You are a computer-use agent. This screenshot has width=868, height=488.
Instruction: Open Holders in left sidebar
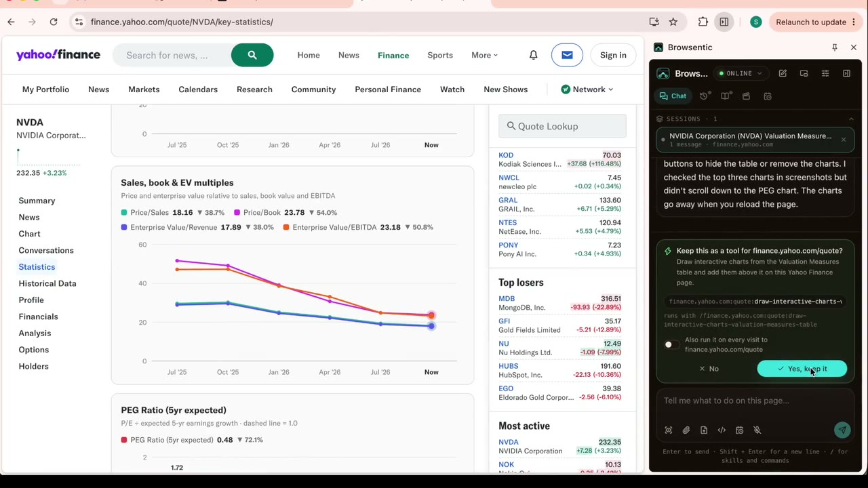pyautogui.click(x=34, y=366)
